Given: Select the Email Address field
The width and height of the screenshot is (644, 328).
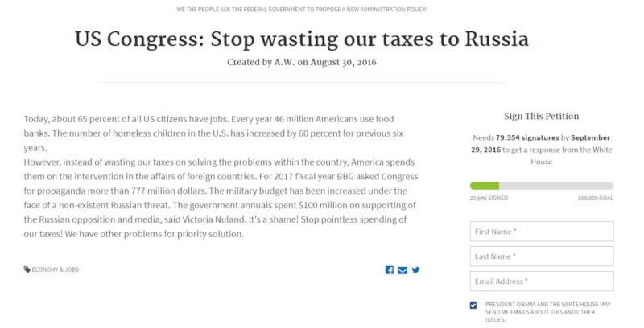Looking at the screenshot, I should (541, 281).
